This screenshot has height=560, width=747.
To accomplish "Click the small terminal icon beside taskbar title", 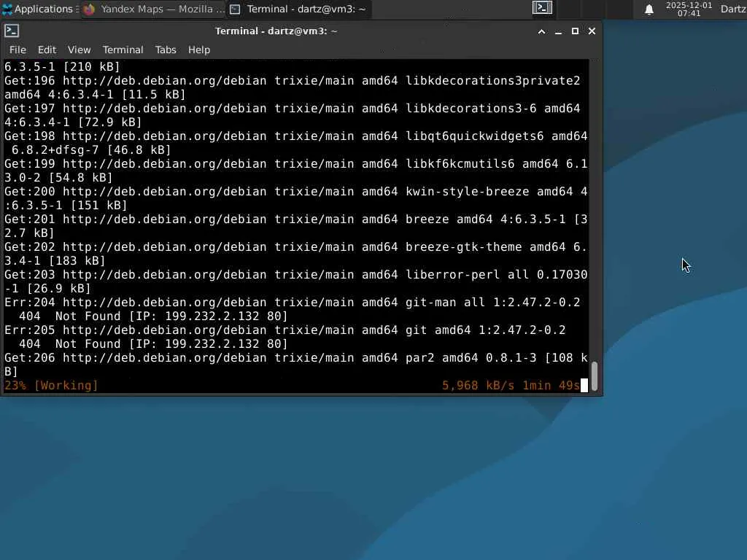I will [x=235, y=9].
